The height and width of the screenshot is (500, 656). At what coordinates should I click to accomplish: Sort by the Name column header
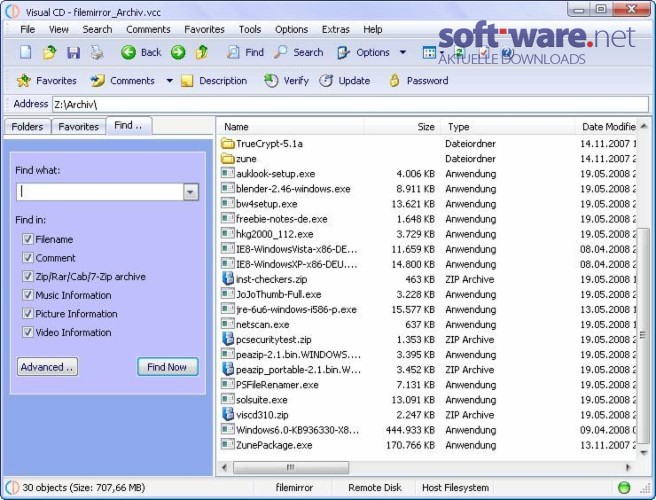tap(290, 126)
